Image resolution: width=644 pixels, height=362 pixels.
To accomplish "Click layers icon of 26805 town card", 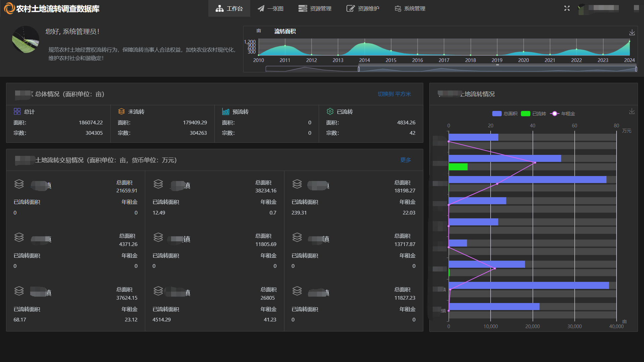I will click(x=158, y=291).
